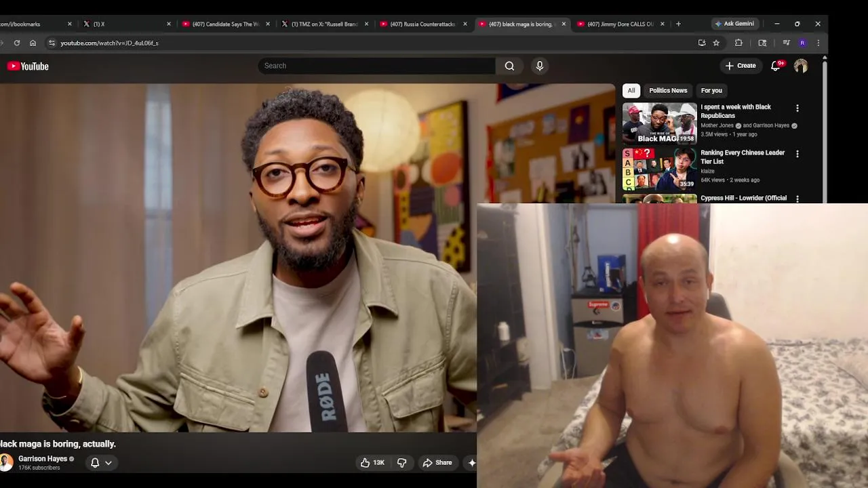
Task: Reload the page
Action: 17,43
